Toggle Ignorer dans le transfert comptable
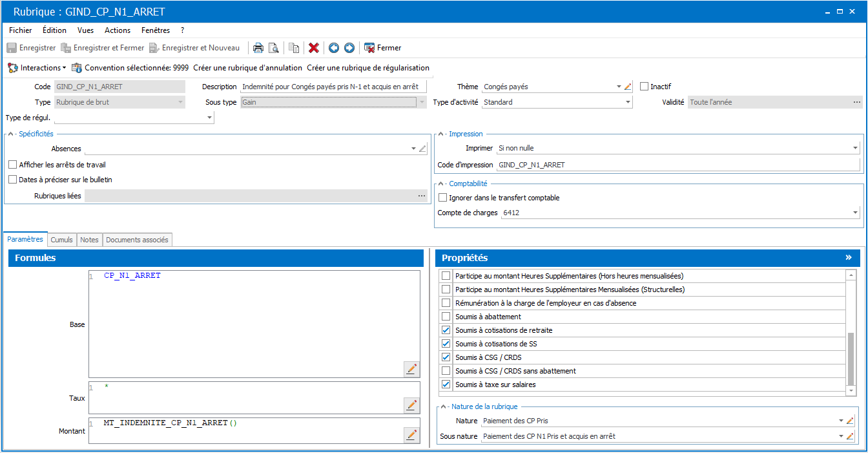The width and height of the screenshot is (868, 453). tap(442, 198)
